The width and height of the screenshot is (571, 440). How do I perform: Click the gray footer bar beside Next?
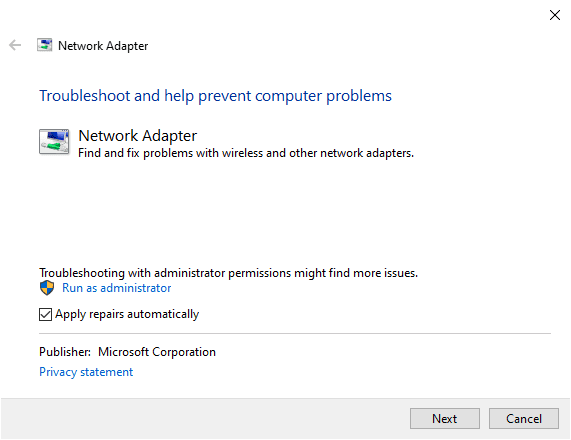click(x=204, y=419)
